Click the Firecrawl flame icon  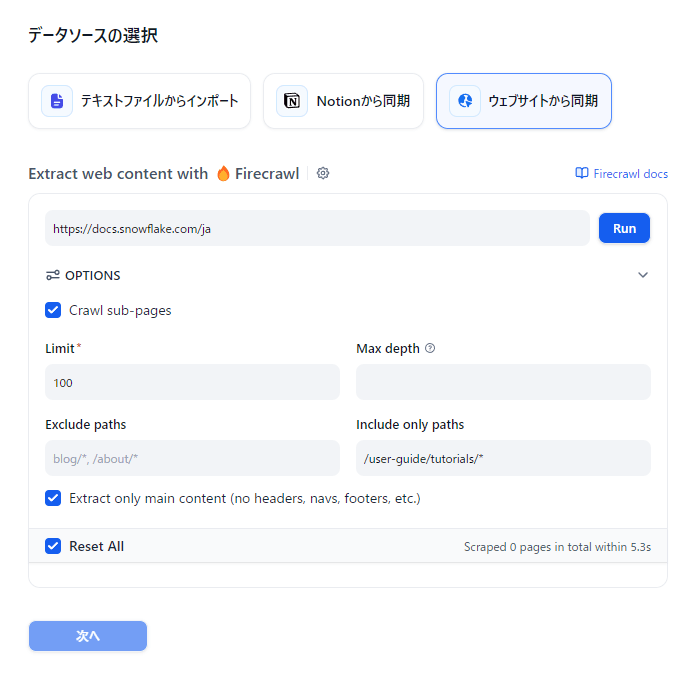click(224, 174)
